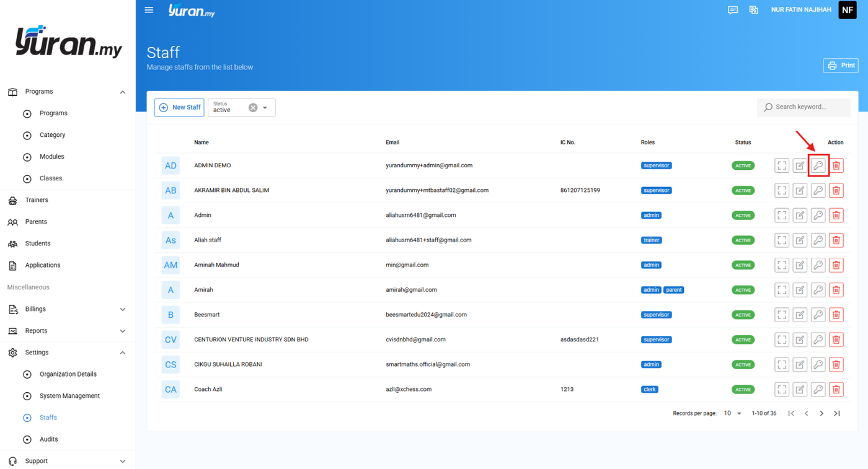Reset password for CIKGU SUHAILLA ROBANI

point(818,364)
